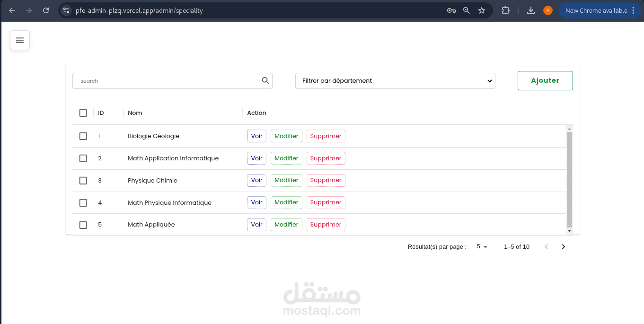The width and height of the screenshot is (644, 324).
Task: Click New Chrome available update button
Action: click(600, 10)
